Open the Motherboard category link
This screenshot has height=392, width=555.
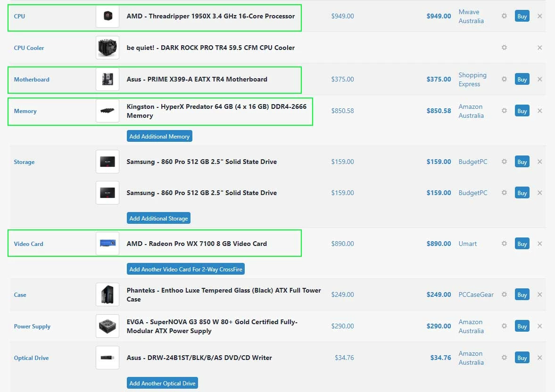point(32,79)
